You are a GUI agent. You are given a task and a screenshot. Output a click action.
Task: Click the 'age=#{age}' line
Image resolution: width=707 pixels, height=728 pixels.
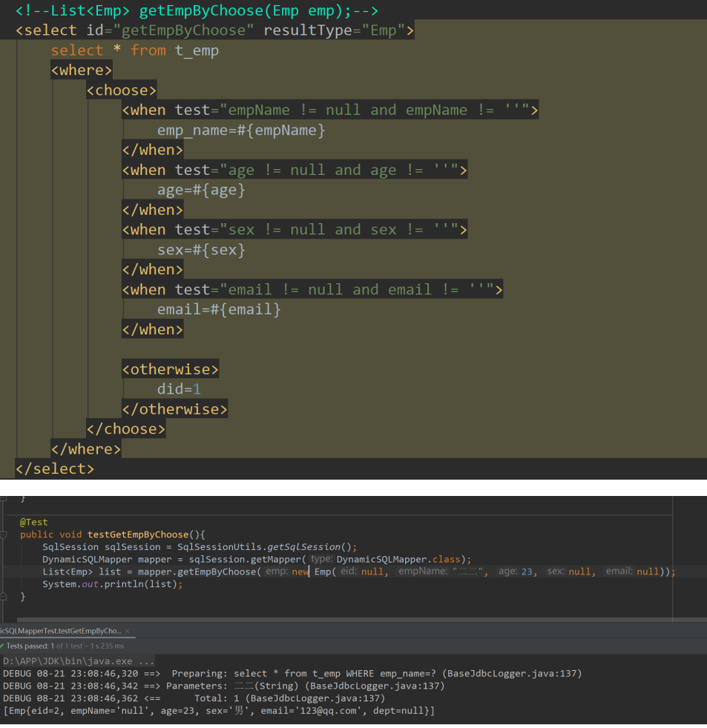tap(201, 190)
